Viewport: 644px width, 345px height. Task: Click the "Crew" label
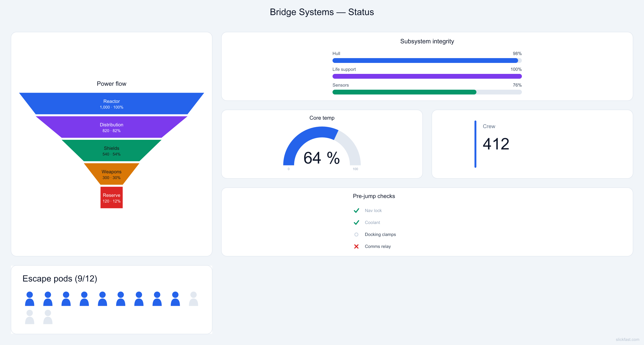[x=489, y=126]
